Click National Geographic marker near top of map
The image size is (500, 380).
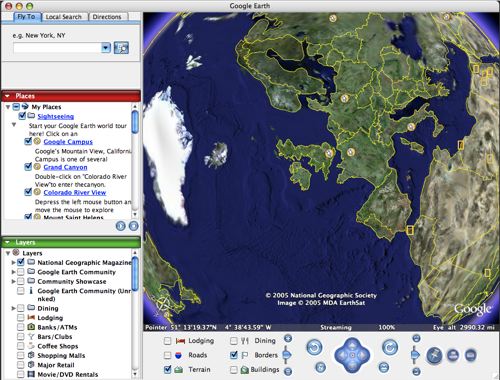333,18
